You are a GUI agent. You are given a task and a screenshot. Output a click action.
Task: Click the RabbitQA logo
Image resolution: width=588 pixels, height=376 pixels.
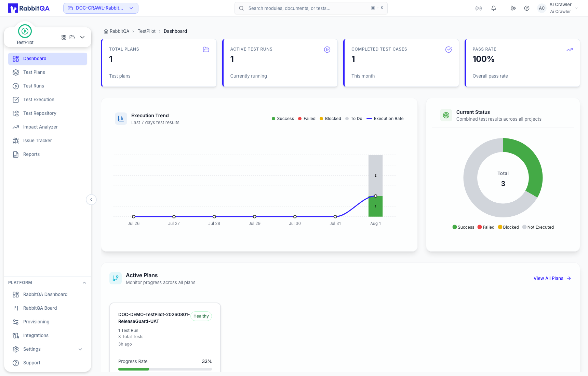[x=29, y=8]
